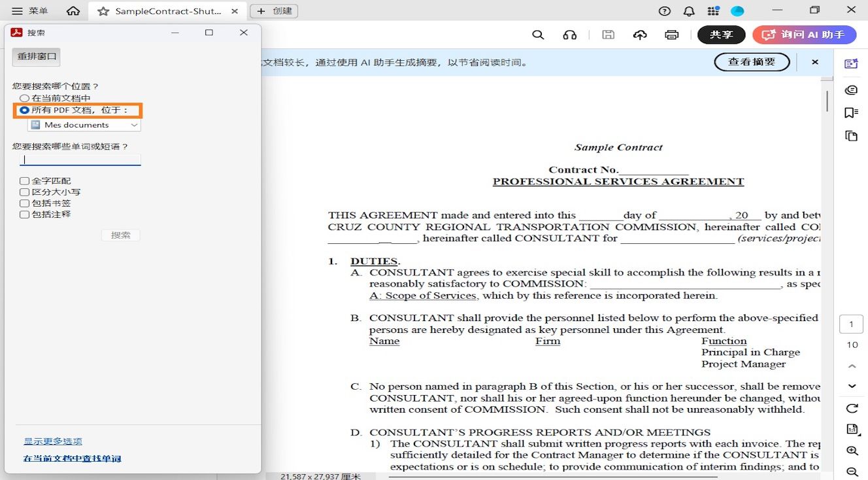Open the apps grid icon

[713, 11]
